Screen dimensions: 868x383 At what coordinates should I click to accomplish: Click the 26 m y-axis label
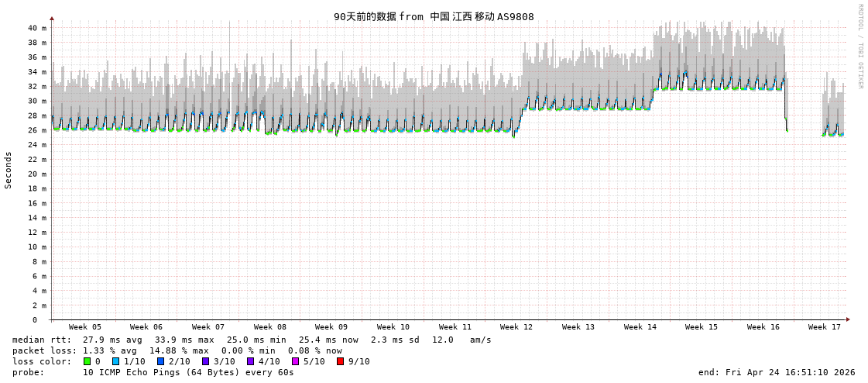click(38, 130)
